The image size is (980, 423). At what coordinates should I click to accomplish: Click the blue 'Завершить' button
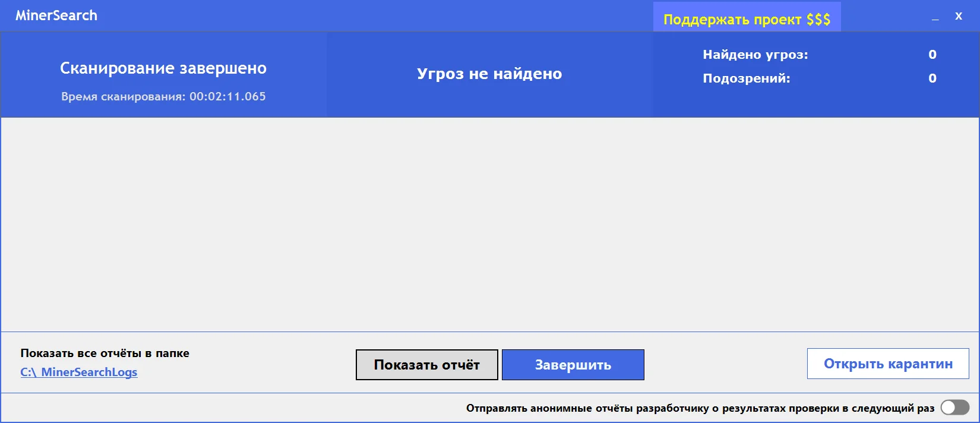(573, 365)
